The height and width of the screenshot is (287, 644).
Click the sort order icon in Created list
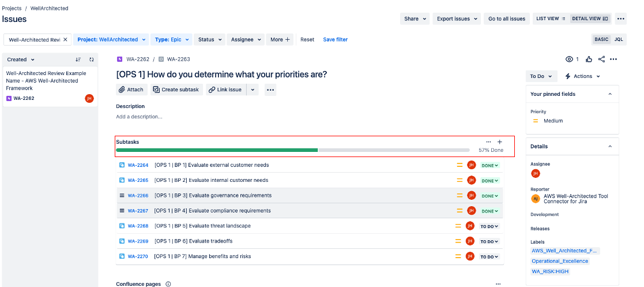click(x=78, y=59)
